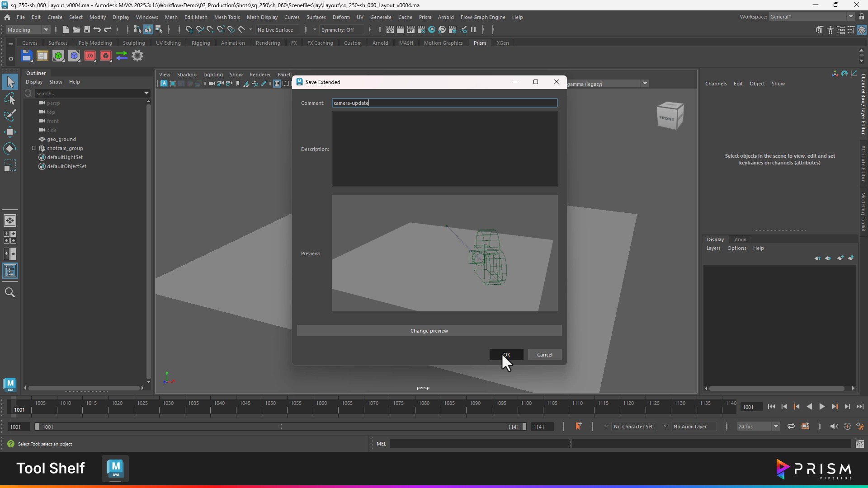Select the Rotate tool in toolbox
Viewport: 868px width, 488px height.
point(10,149)
